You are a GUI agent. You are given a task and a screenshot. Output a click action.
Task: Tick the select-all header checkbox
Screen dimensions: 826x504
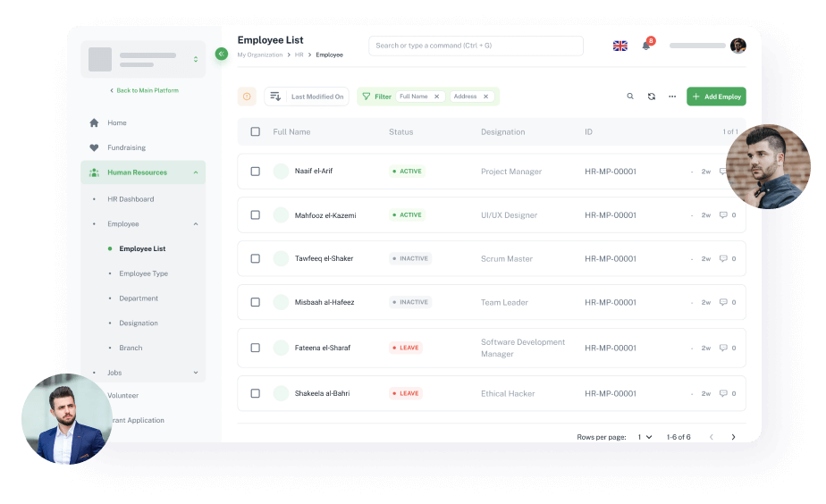tap(255, 132)
